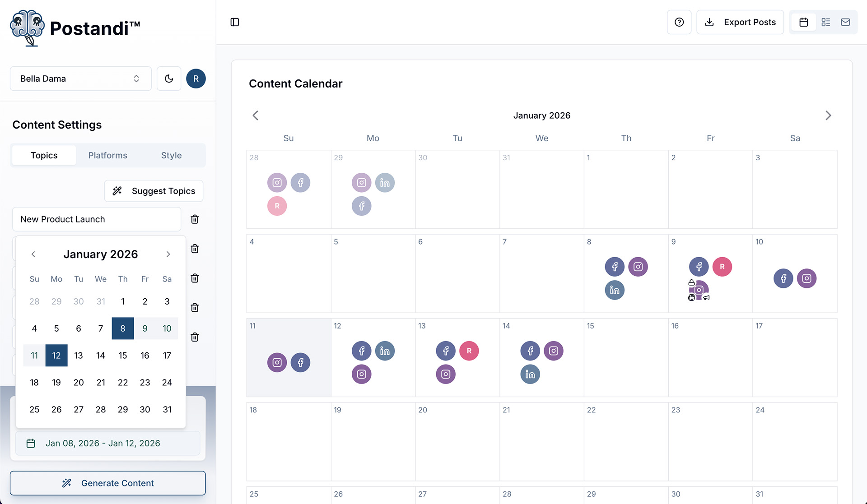
Task: Open the Instagram post on January 10
Action: point(806,278)
